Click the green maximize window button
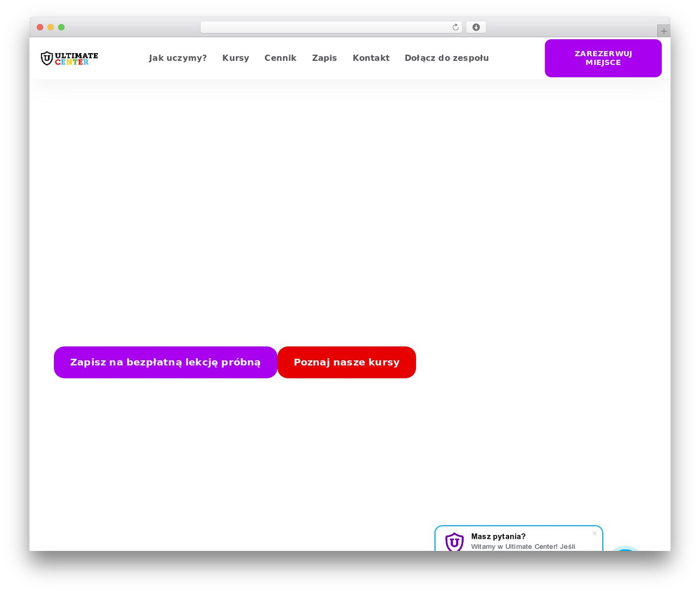 pyautogui.click(x=61, y=27)
